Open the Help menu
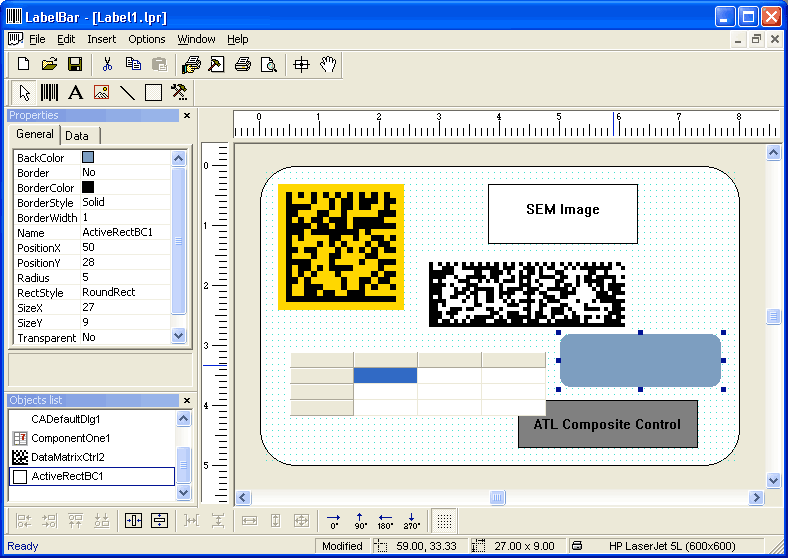Screen dimensions: 788x558 (238, 39)
